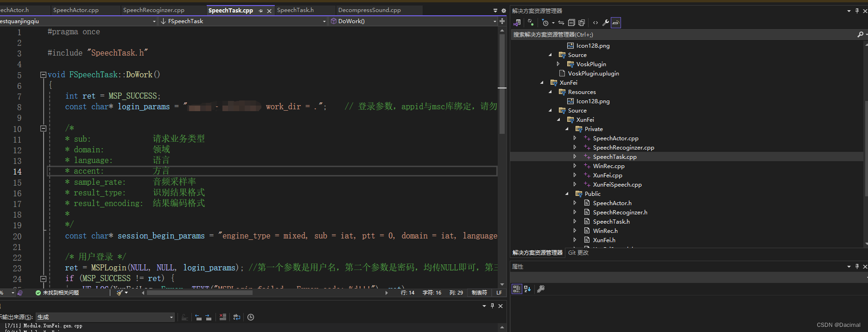The height and width of the screenshot is (332, 868).
Task: Toggle word wrap in Output panel
Action: [237, 317]
